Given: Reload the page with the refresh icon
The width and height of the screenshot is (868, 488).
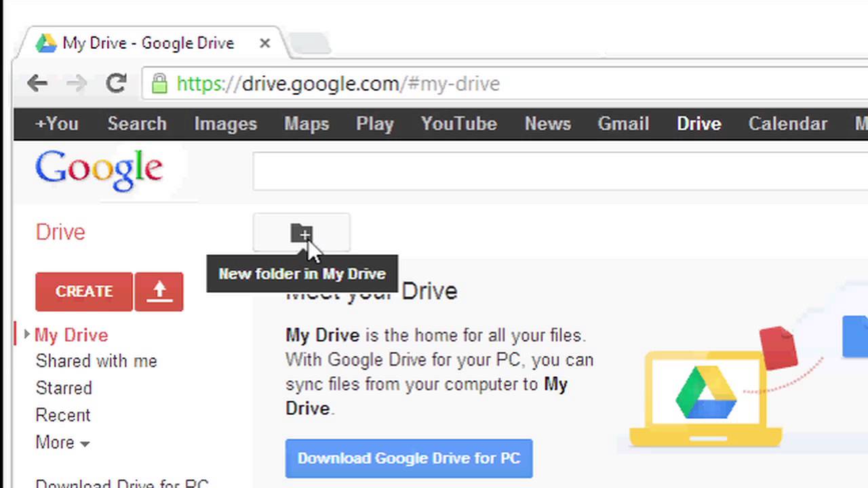Looking at the screenshot, I should [x=116, y=83].
